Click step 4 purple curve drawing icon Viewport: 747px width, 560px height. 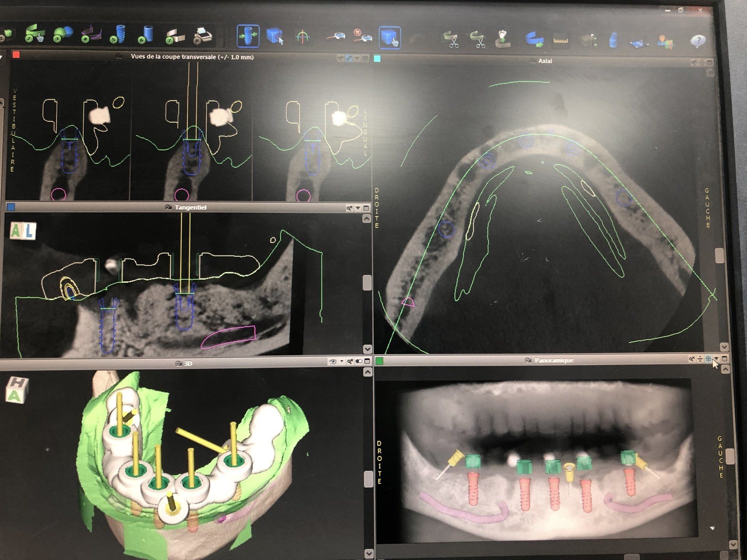click(x=91, y=34)
